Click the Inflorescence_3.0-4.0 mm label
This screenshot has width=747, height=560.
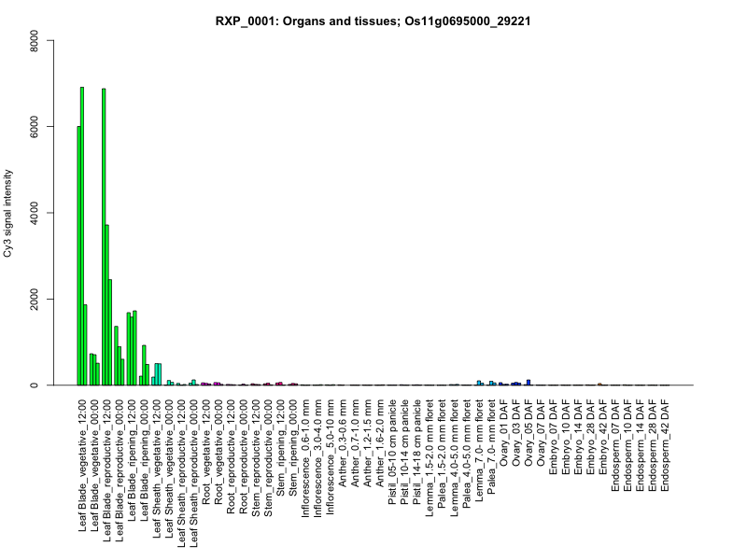point(317,458)
